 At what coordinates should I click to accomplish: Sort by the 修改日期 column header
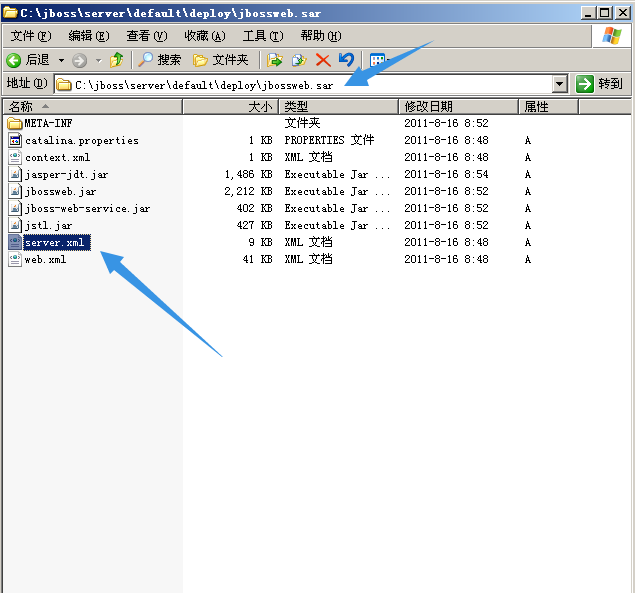[459, 107]
